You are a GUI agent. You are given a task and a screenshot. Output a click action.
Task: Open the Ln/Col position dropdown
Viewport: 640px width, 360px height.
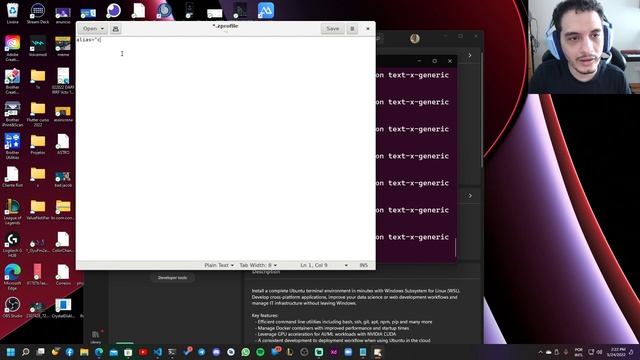pos(324,265)
